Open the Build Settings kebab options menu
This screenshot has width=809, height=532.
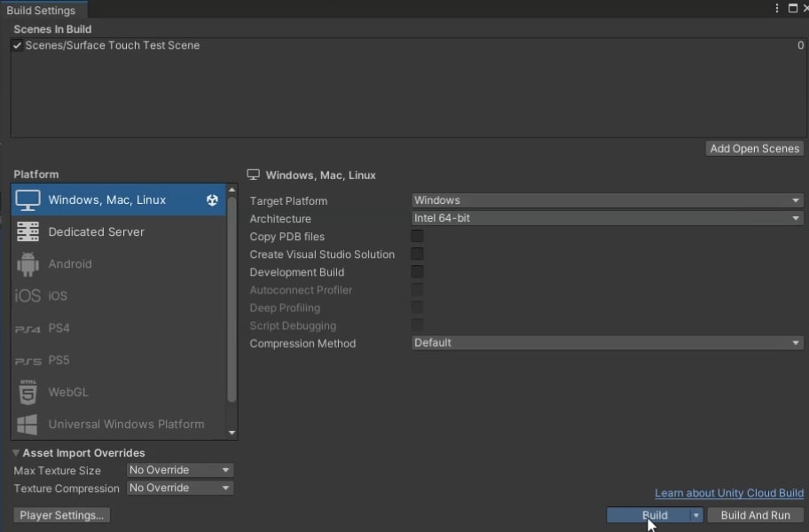(776, 8)
